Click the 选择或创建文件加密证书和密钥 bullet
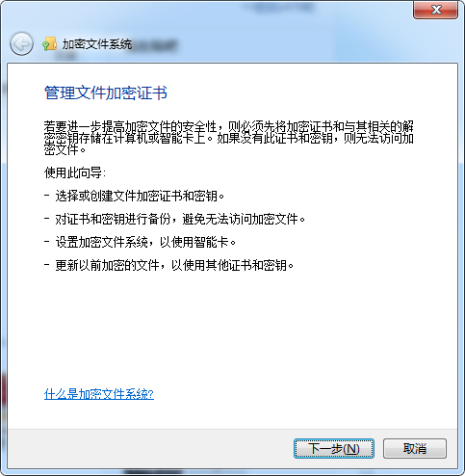 click(140, 196)
